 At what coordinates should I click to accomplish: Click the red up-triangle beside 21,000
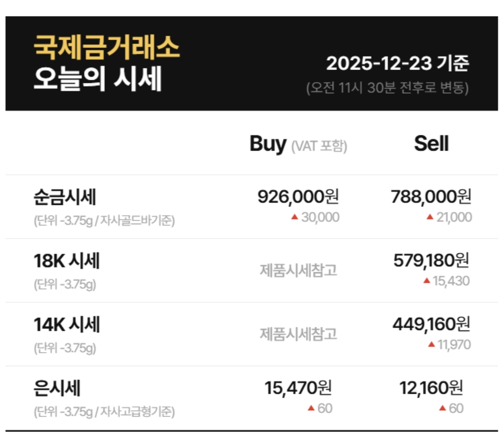click(430, 217)
